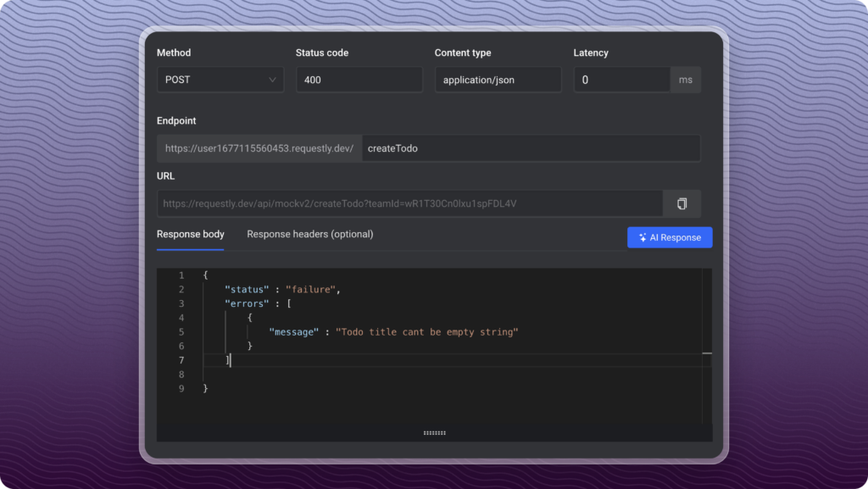Click the endpoint prefix user1677115560453.requestly.dev
Image resolution: width=868 pixels, height=489 pixels.
(259, 148)
